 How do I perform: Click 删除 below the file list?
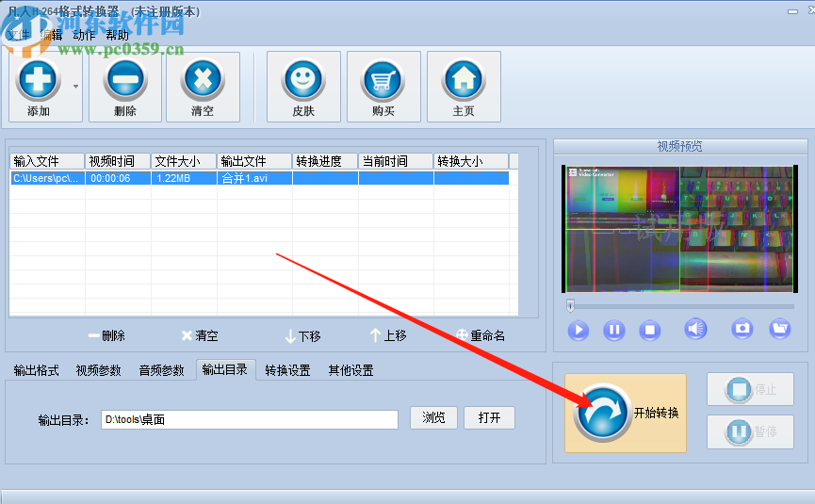106,335
